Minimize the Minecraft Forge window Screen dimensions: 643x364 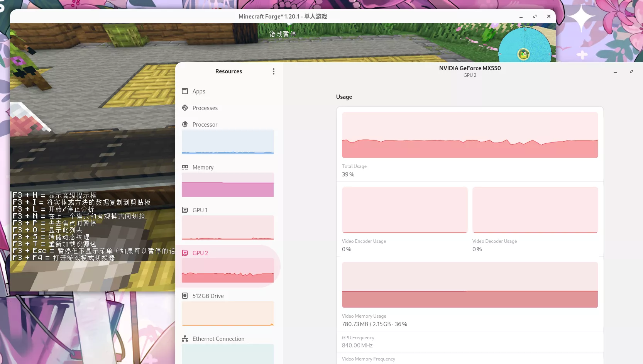521,17
